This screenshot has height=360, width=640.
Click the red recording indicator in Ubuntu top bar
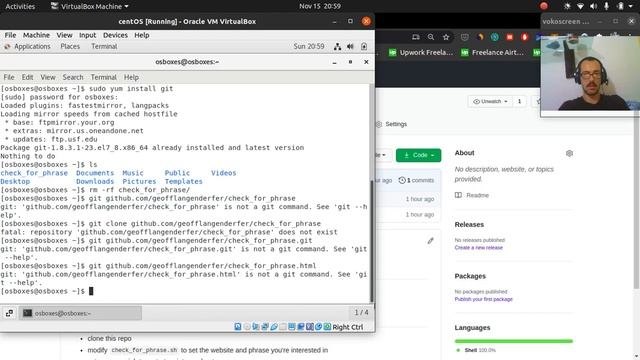pyautogui.click(x=544, y=6)
